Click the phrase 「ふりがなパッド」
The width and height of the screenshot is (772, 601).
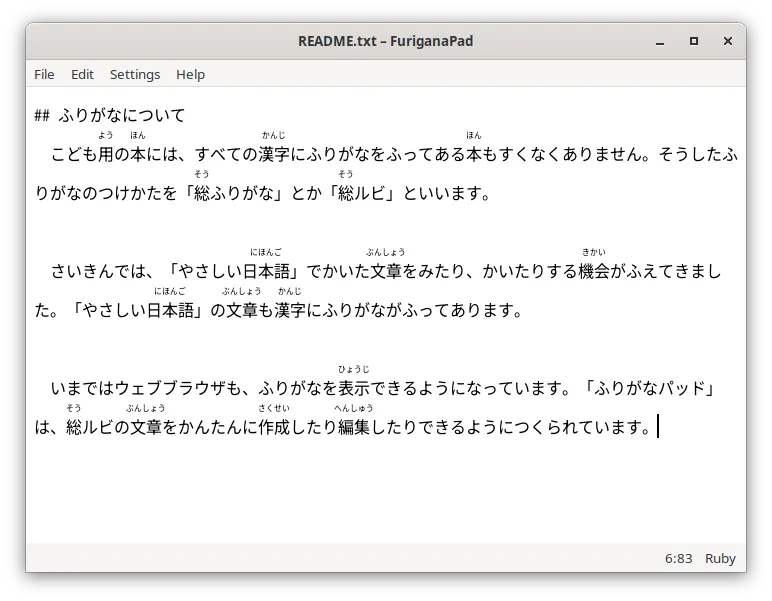click(649, 388)
